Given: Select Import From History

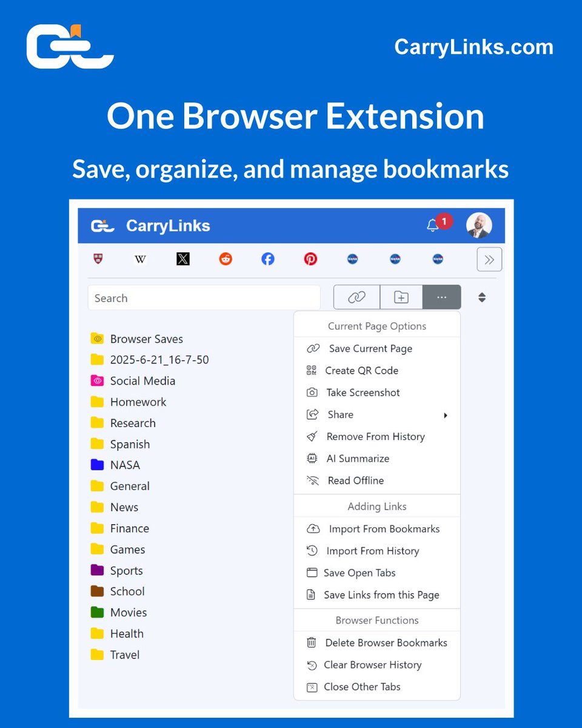Looking at the screenshot, I should [377, 551].
